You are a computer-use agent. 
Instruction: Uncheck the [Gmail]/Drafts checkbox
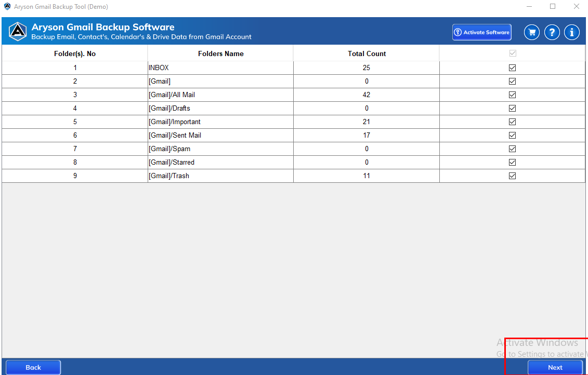click(512, 108)
